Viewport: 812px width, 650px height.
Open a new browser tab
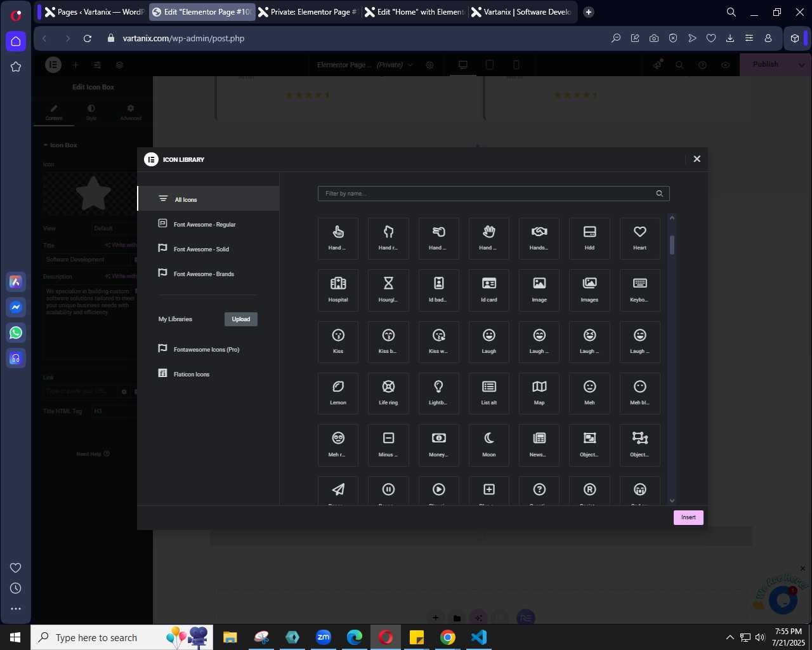[x=589, y=11]
